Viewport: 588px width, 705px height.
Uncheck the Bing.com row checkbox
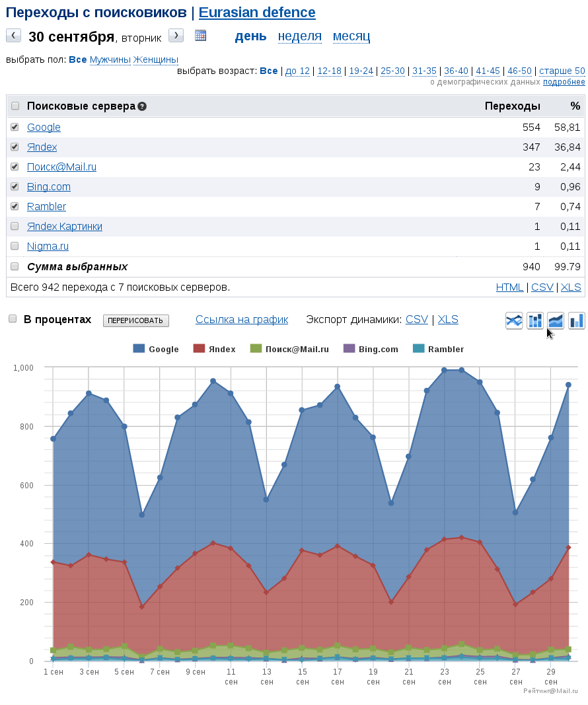point(15,186)
